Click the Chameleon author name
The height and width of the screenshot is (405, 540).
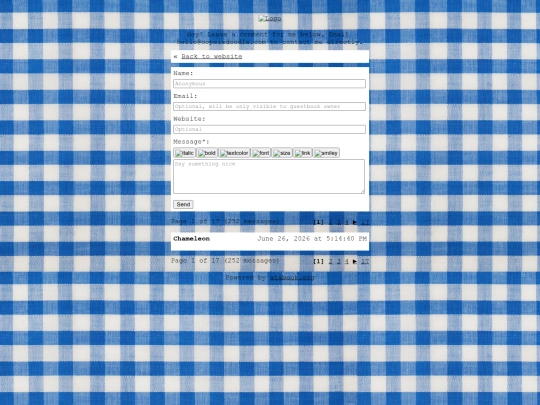click(x=191, y=239)
